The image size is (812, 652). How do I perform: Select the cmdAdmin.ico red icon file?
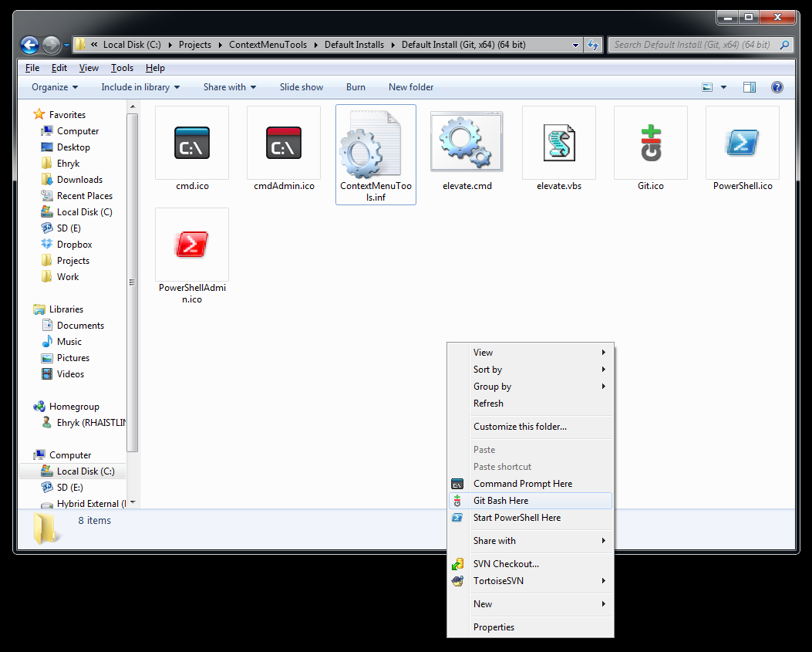pyautogui.click(x=284, y=143)
